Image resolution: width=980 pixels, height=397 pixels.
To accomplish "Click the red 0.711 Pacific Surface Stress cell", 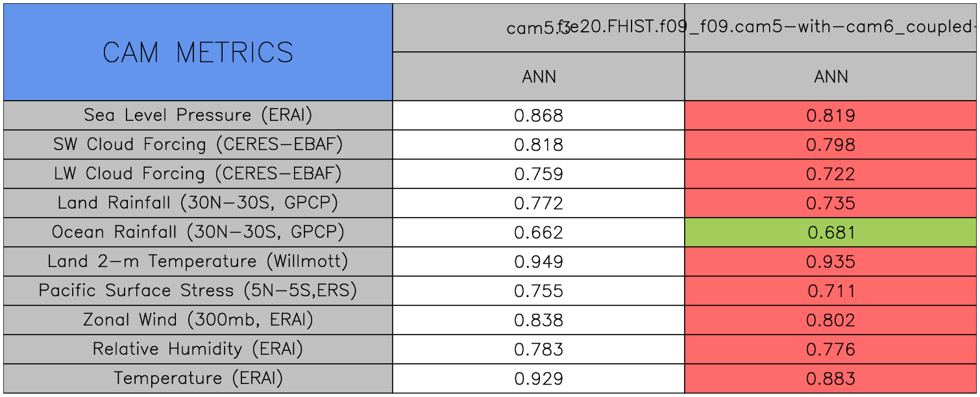I will tap(831, 291).
